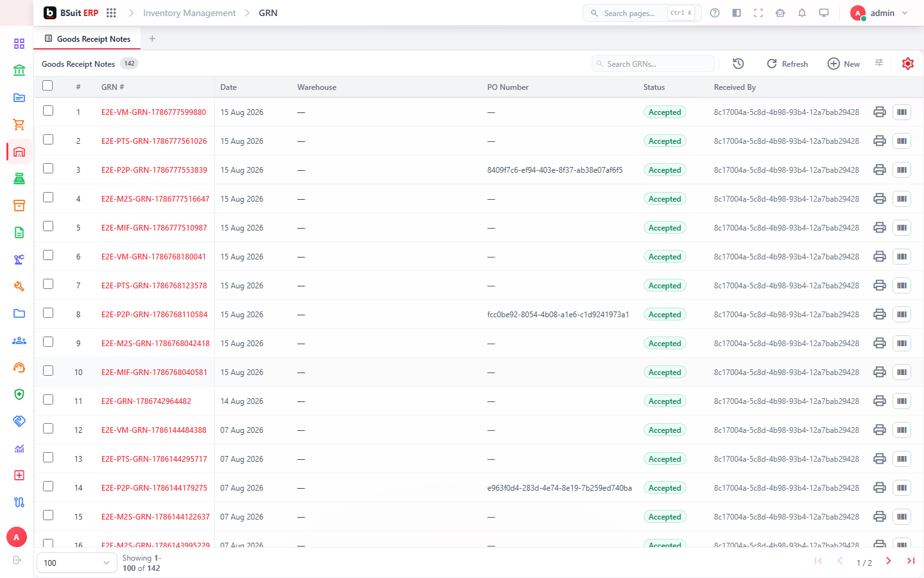This screenshot has height=578, width=924.
Task: Check row 15 checkbox
Action: point(48,515)
